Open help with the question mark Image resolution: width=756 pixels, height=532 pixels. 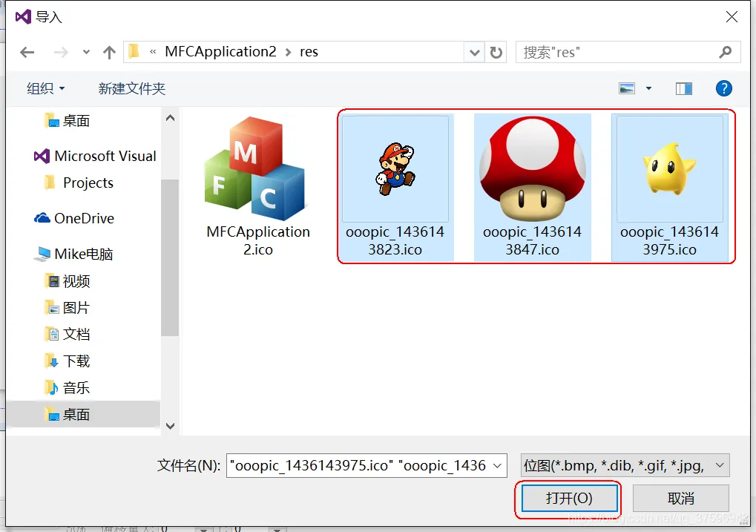pyautogui.click(x=723, y=88)
